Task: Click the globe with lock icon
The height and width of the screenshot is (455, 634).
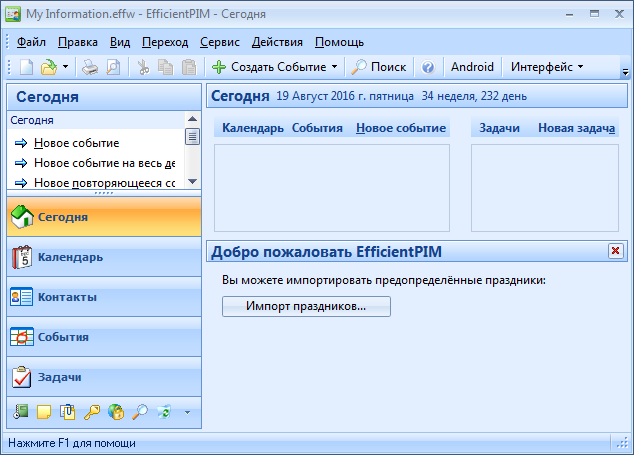Action: point(116,411)
